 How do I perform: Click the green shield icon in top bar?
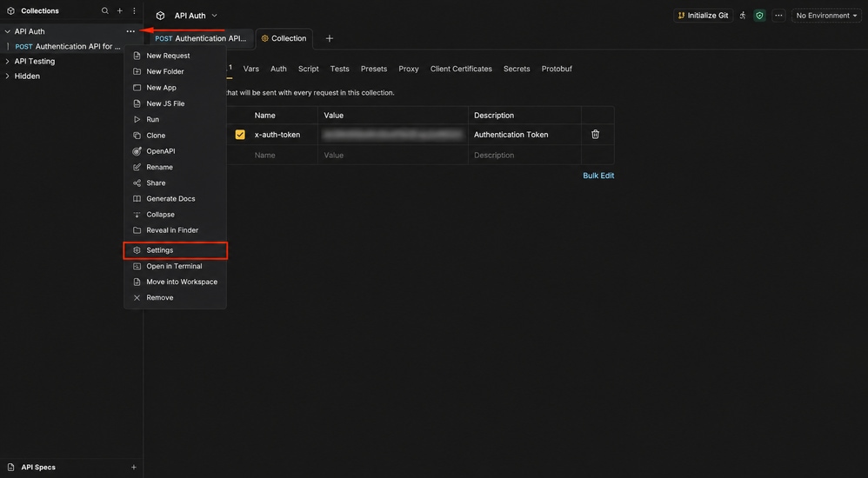click(759, 16)
